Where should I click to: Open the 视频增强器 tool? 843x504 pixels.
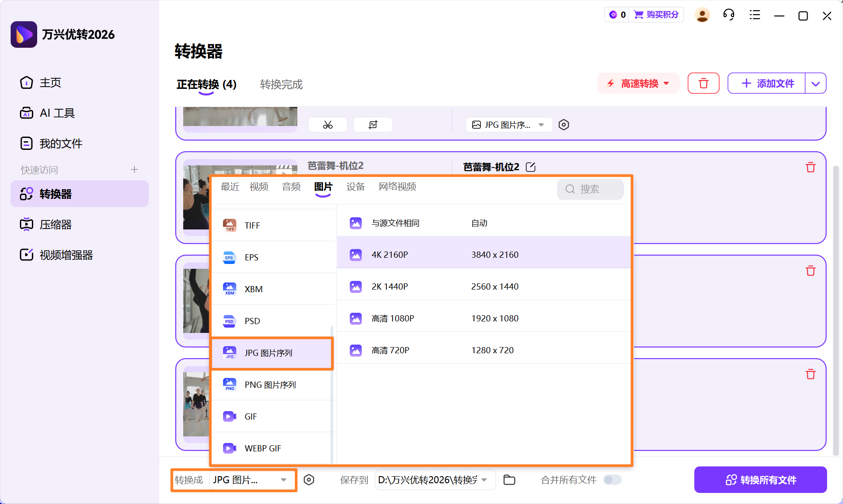coord(65,255)
